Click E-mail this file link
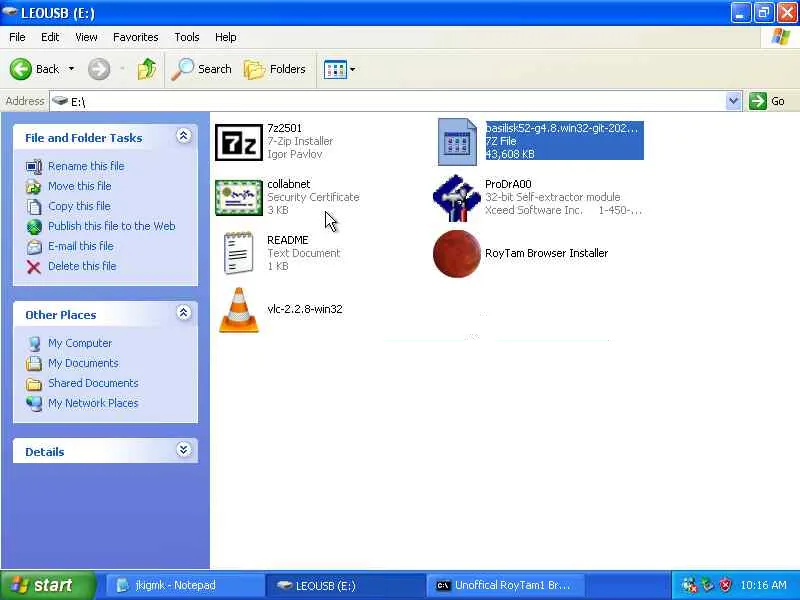The image size is (800, 600). click(81, 246)
